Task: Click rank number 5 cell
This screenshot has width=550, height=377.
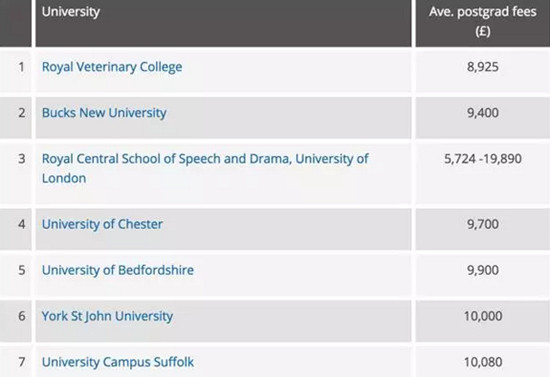Action: [16, 275]
